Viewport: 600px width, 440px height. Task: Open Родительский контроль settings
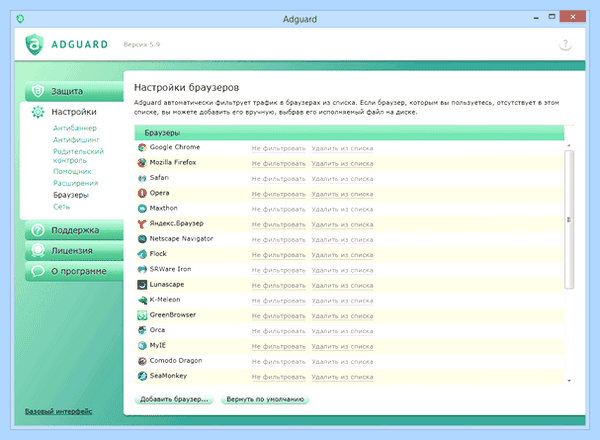(x=78, y=156)
